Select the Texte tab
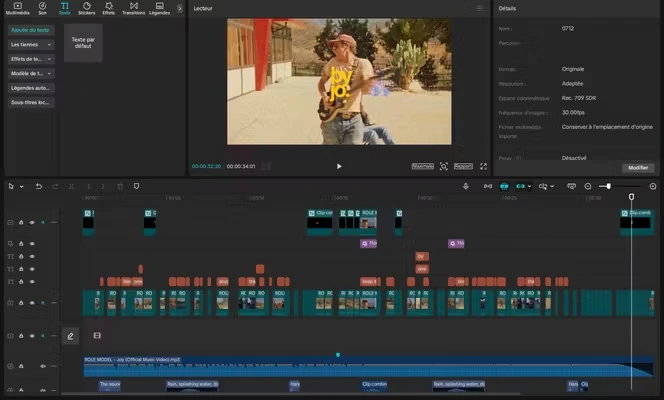Image resolution: width=664 pixels, height=400 pixels. coord(64,8)
